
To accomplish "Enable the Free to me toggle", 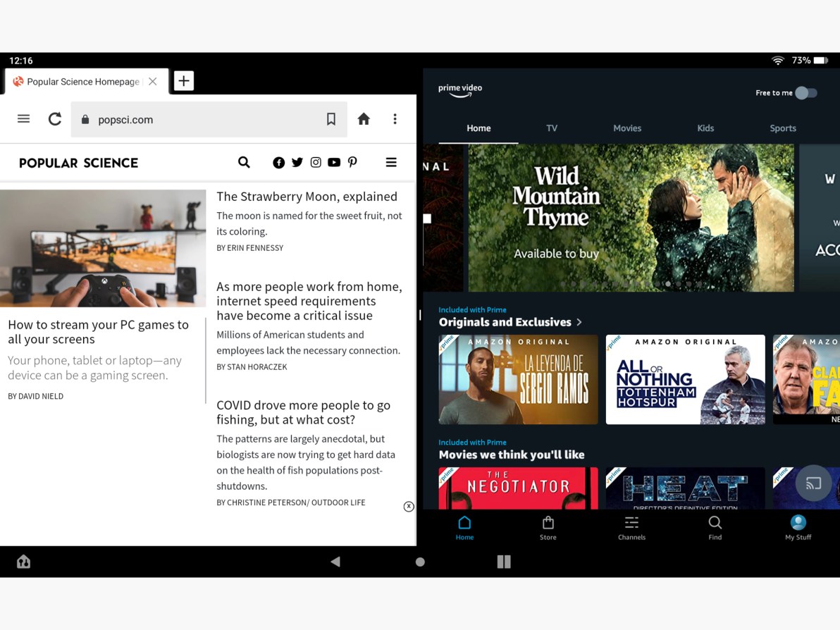I will click(x=806, y=92).
